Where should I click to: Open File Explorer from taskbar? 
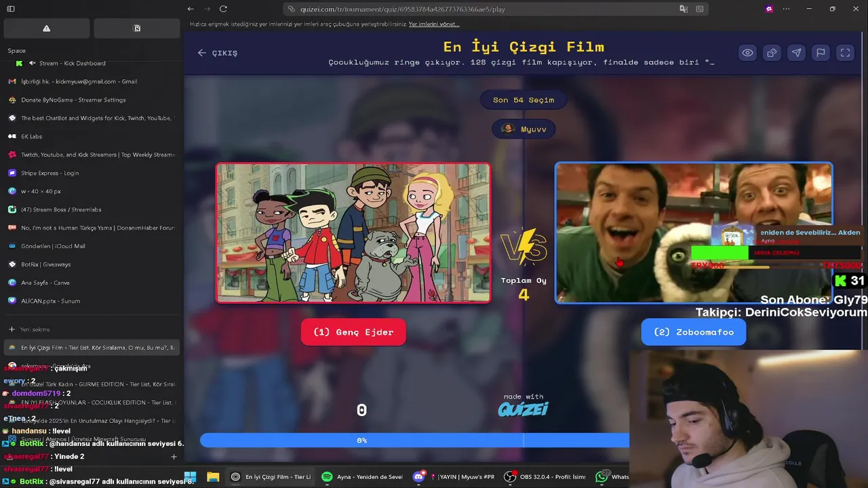pyautogui.click(x=213, y=476)
